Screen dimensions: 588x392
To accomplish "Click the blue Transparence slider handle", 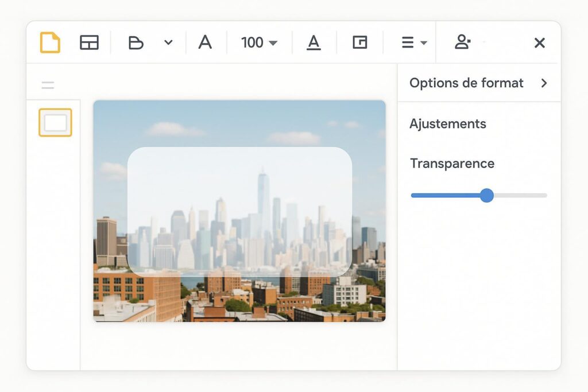I will (x=486, y=196).
